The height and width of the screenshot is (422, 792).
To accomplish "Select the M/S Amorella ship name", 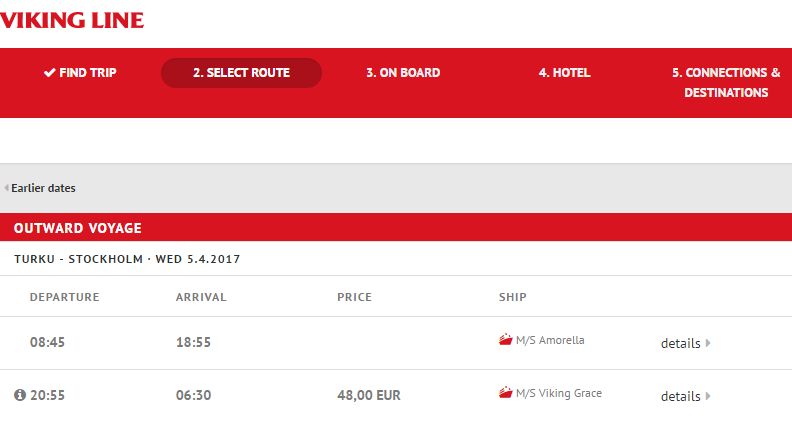I will tap(550, 341).
